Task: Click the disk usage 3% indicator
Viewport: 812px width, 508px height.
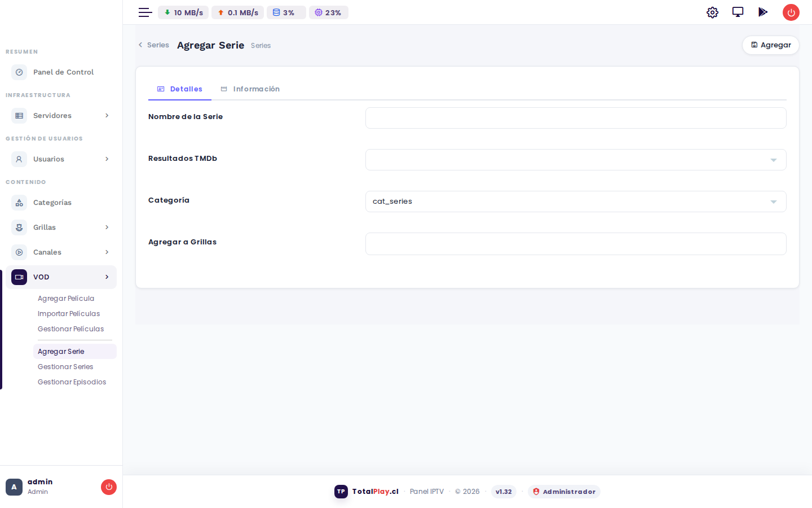Action: (286, 12)
